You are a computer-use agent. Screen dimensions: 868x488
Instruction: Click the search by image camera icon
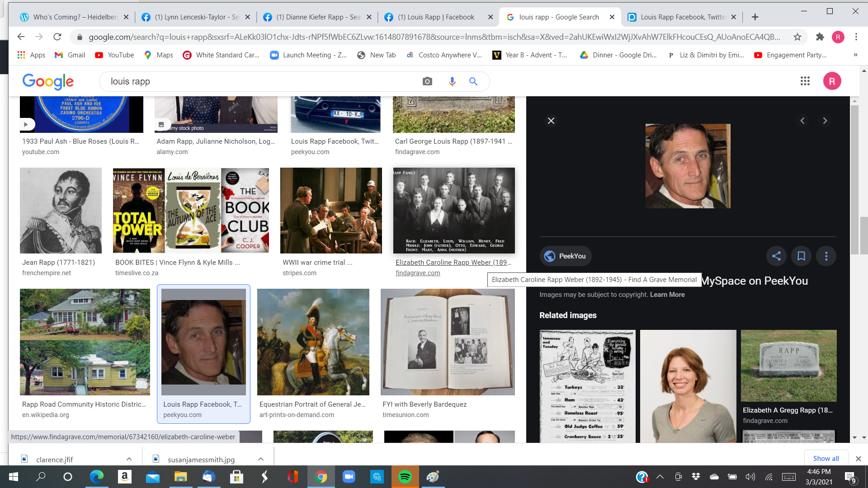(427, 81)
